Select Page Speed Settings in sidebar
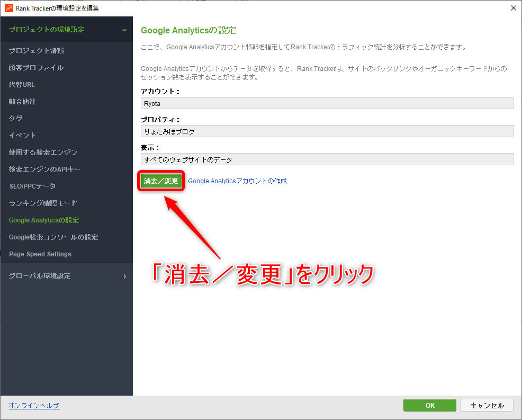Image resolution: width=522 pixels, height=420 pixels. [x=40, y=254]
